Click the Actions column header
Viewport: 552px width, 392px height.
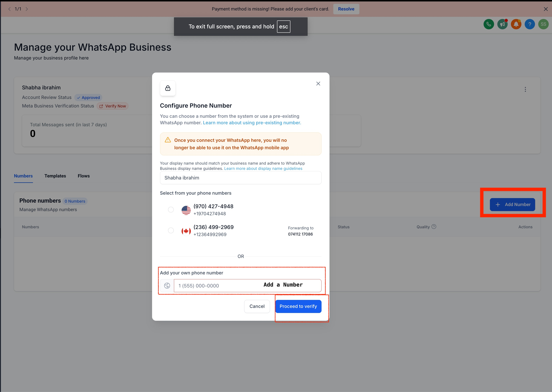pyautogui.click(x=525, y=227)
